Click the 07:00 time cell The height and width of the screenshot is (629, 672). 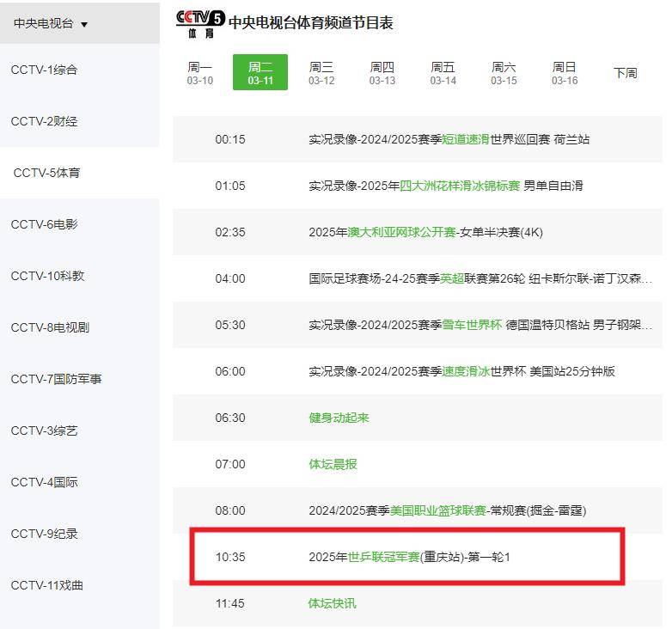tap(230, 464)
